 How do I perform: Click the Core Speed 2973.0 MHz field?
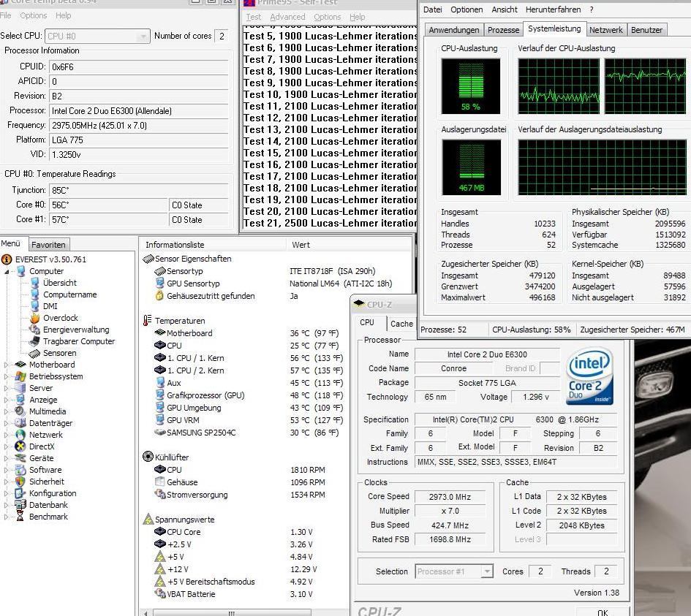coord(450,497)
